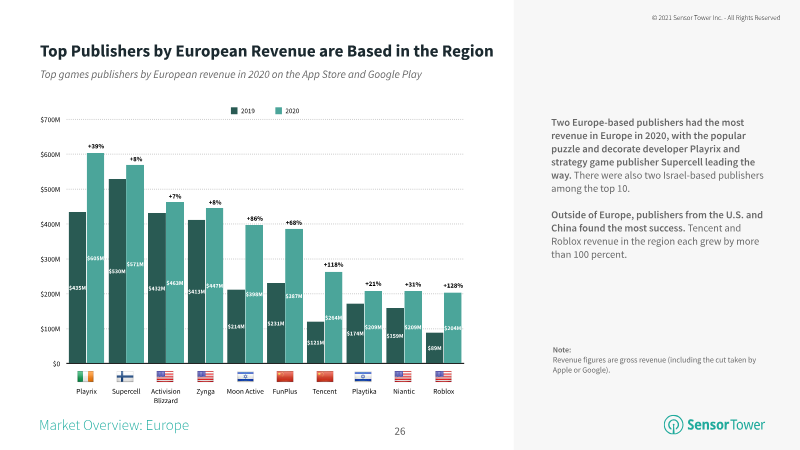Click the $89M value in Roblox's 2019 bar

point(435,348)
